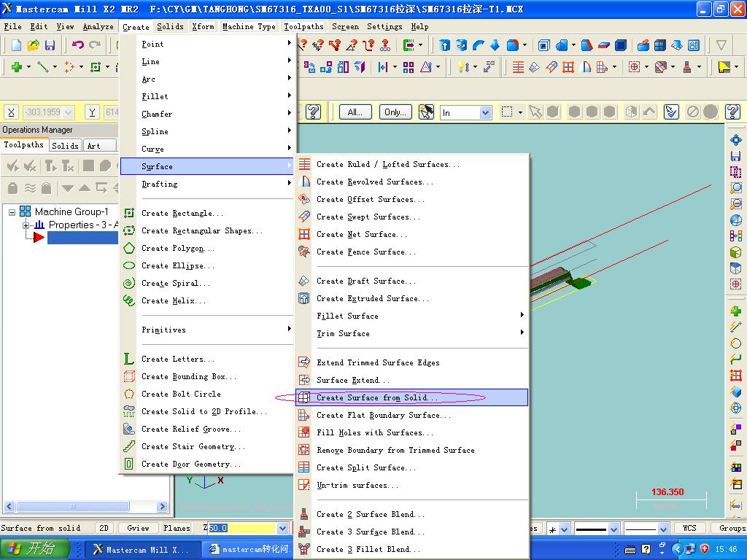Open the In selection mode dropdown
This screenshot has width=747, height=560.
click(485, 113)
